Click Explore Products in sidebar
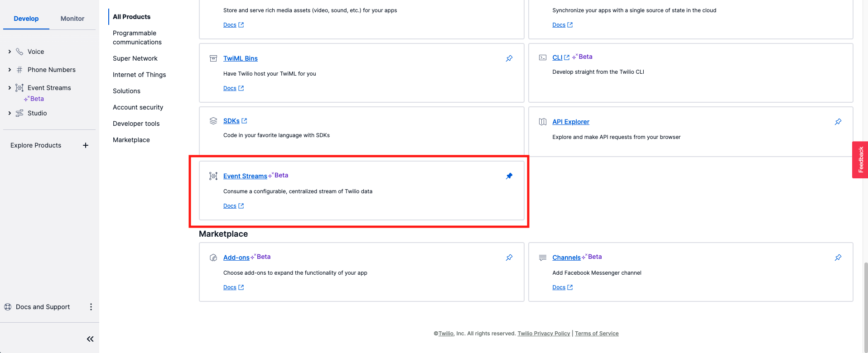The height and width of the screenshot is (353, 868). (36, 145)
